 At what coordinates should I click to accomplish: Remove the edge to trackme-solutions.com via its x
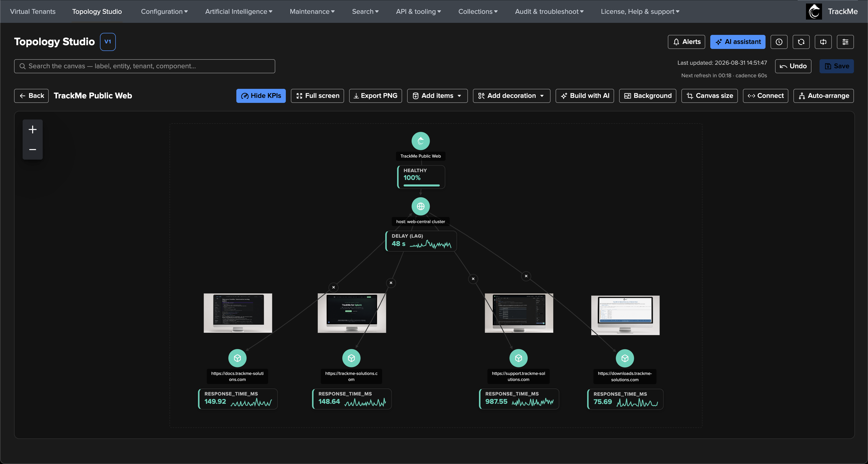click(391, 283)
